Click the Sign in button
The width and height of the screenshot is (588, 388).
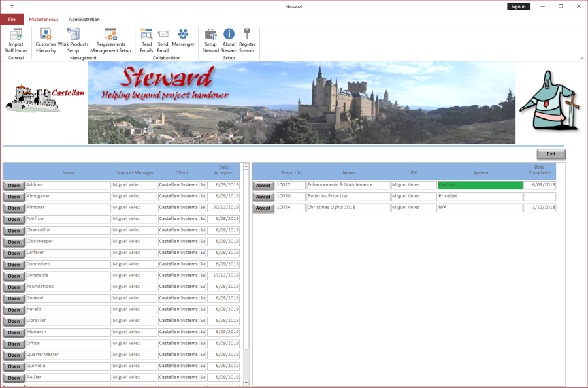click(518, 7)
